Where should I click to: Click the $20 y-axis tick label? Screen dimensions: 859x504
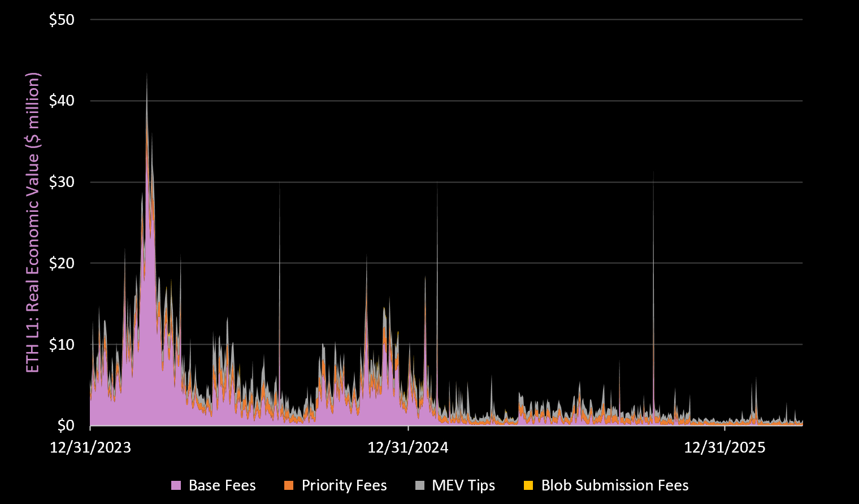click(x=62, y=263)
